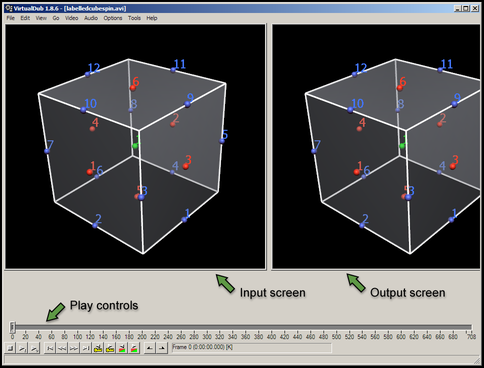Click the Frame 0 position field
Viewport: 484px width, 368px height.
(x=252, y=348)
